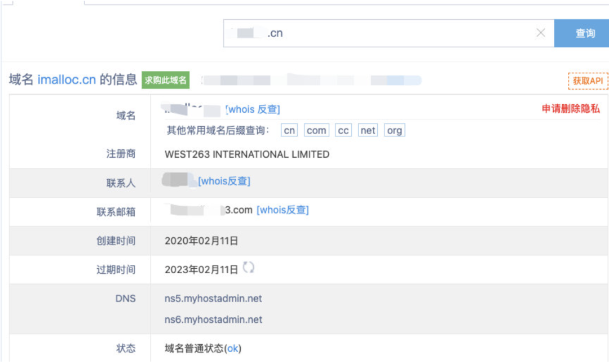Select expiry date 2023年02月11日
Viewport: 609px width, 364px height.
(x=201, y=270)
